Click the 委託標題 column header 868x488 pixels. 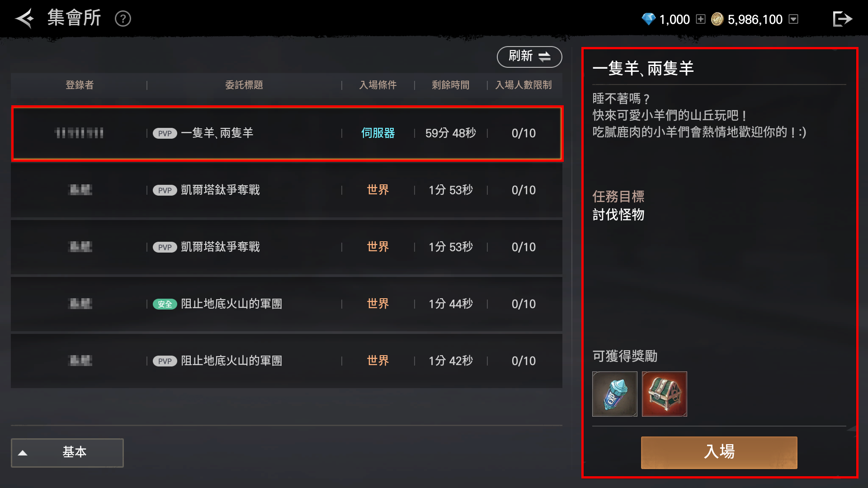point(244,85)
